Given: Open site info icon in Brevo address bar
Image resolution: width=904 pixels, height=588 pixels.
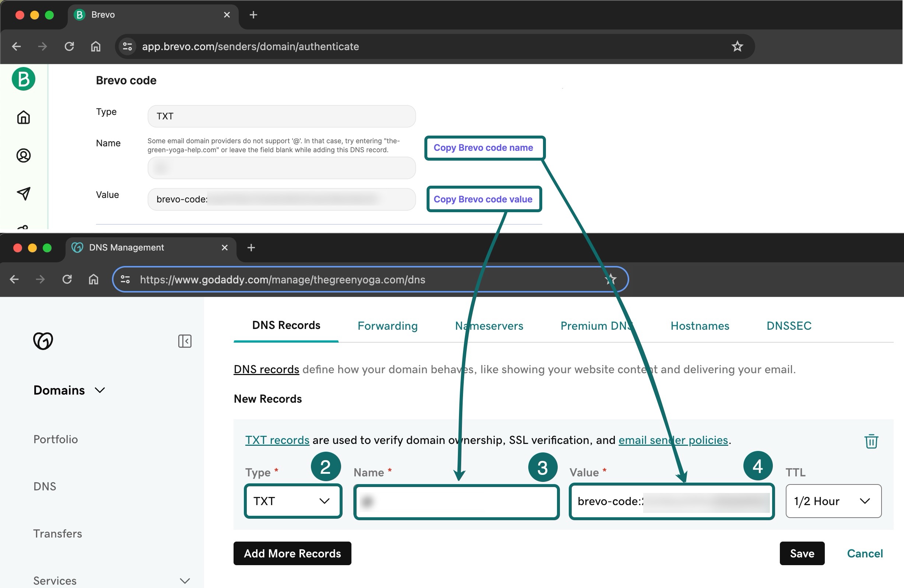Looking at the screenshot, I should tap(127, 46).
